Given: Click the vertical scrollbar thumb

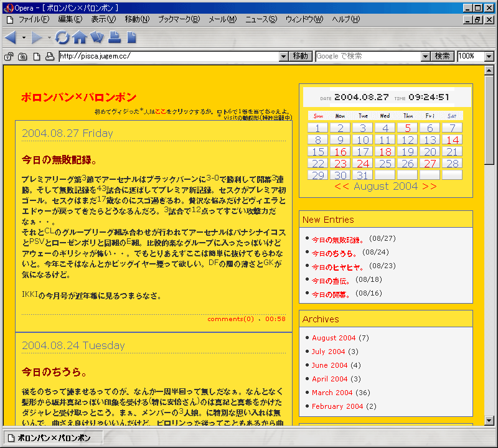Looking at the screenshot, I should pos(489,119).
